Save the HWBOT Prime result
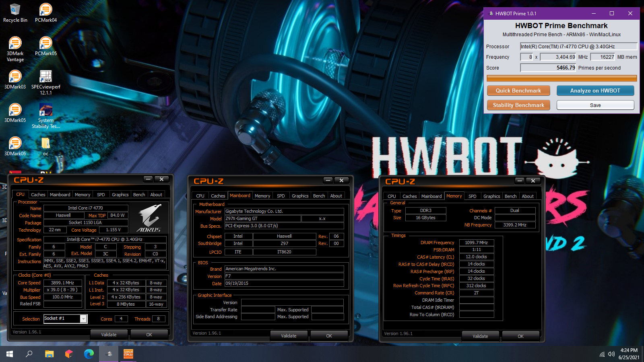The image size is (644, 362). pyautogui.click(x=595, y=105)
